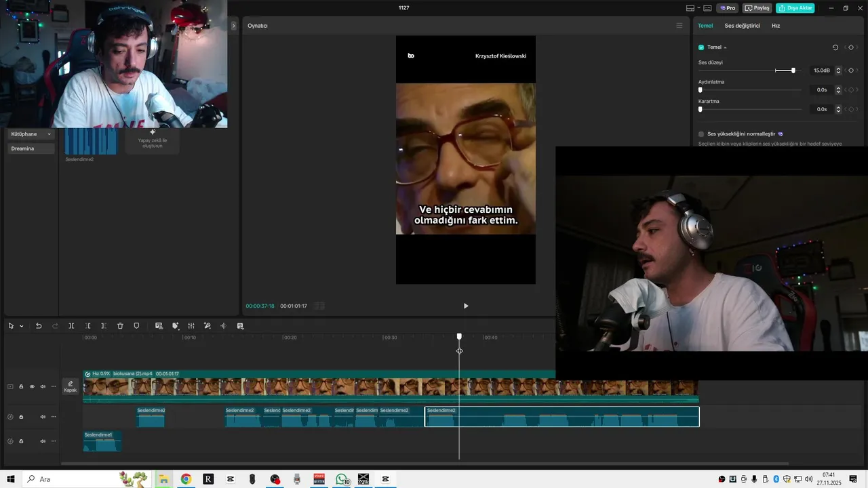Click the timeline playhead handle
Screen dimensions: 868x488
click(459, 337)
